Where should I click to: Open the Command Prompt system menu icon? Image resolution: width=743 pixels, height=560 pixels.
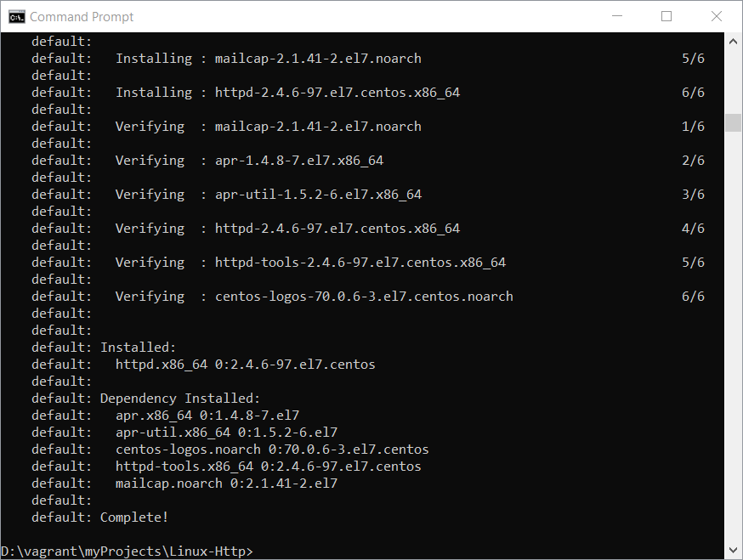click(x=17, y=17)
